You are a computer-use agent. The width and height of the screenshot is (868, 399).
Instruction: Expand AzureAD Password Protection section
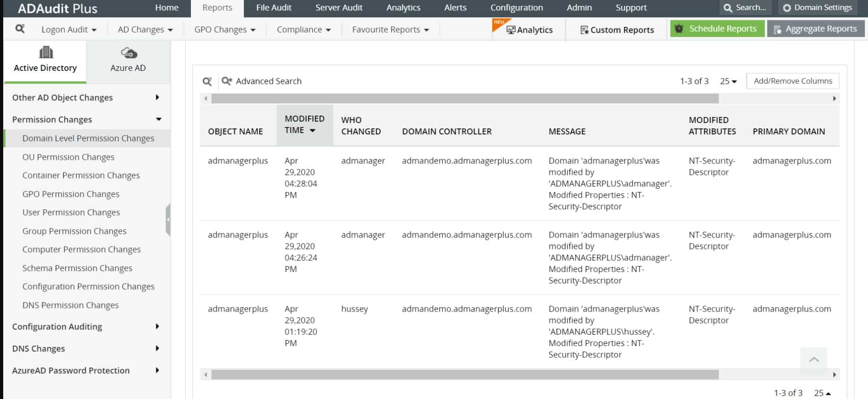86,371
